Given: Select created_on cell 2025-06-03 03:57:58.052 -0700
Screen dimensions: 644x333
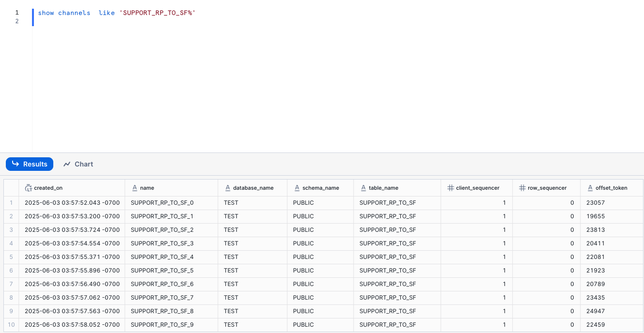Looking at the screenshot, I should click(x=72, y=325).
